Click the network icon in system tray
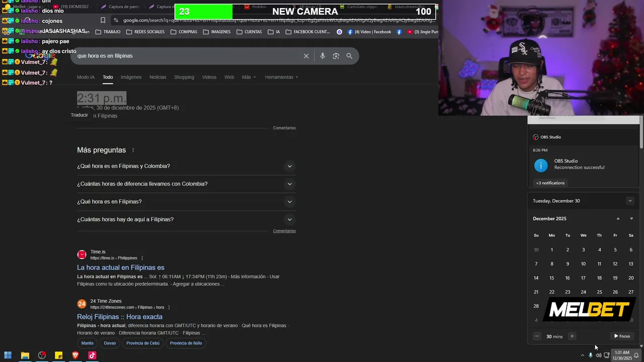Viewport: 644px width, 362px height. pos(606,355)
